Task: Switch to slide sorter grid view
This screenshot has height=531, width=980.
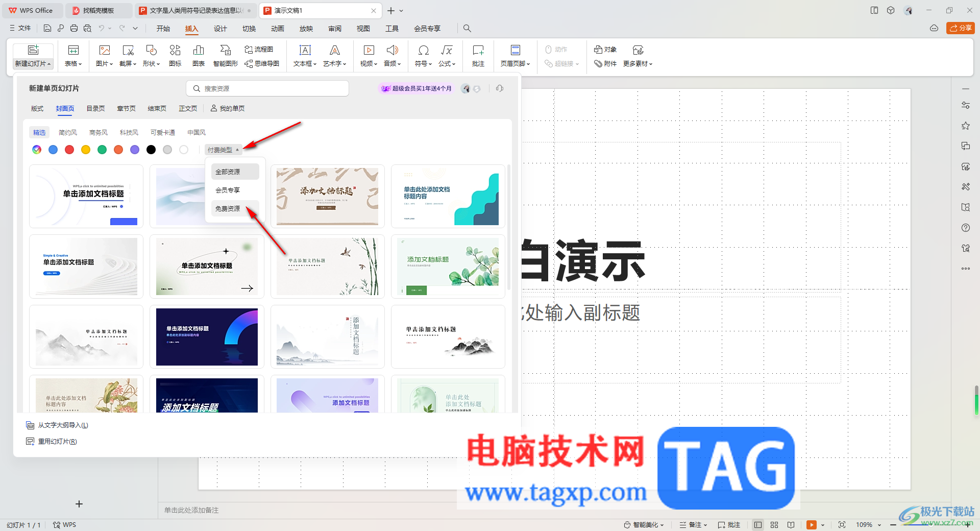Action: [774, 524]
